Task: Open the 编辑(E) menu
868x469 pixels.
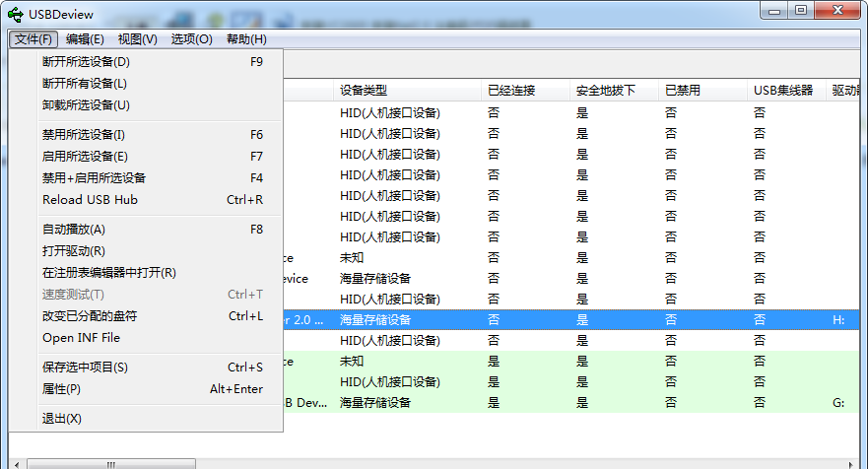Action: [85, 39]
